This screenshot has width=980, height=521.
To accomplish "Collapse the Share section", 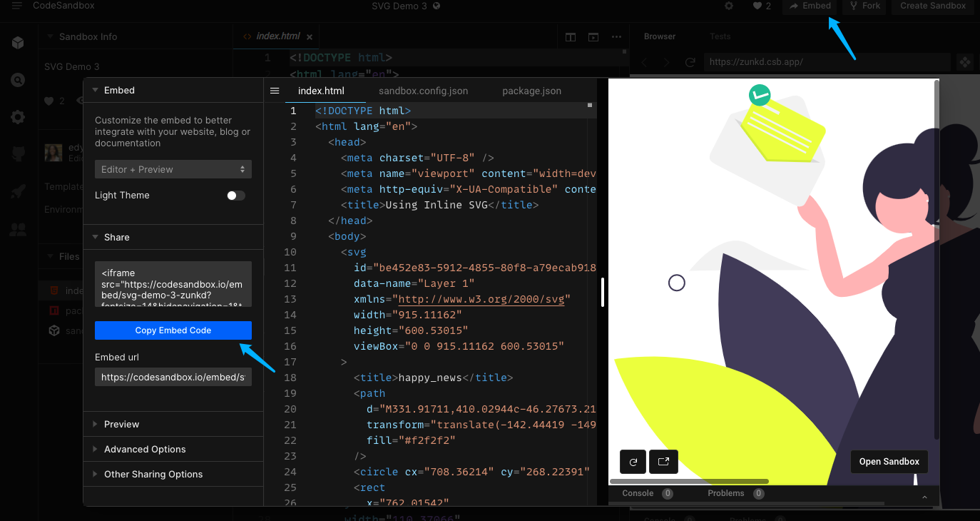I will 173,237.
